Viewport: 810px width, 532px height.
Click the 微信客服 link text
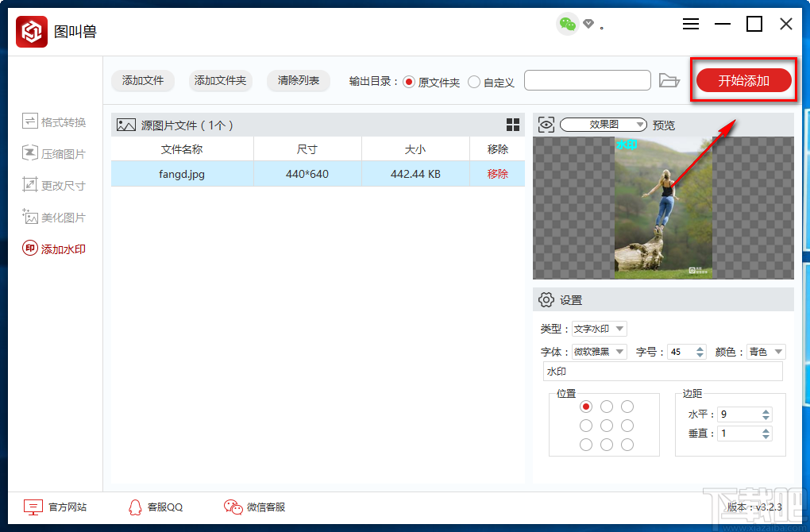(x=266, y=507)
